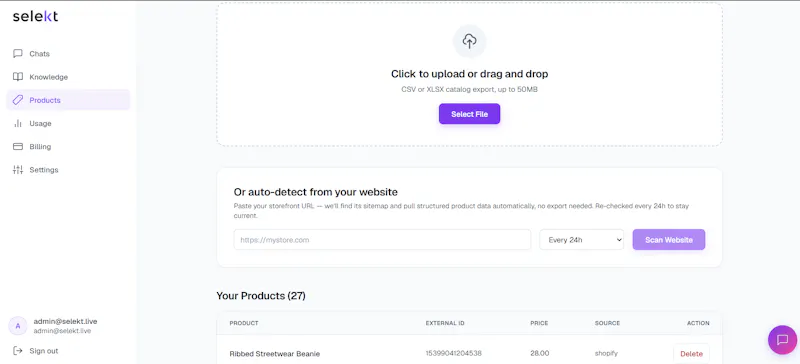Click the admin@selekt.live account name
The height and width of the screenshot is (364, 800).
pyautogui.click(x=65, y=321)
